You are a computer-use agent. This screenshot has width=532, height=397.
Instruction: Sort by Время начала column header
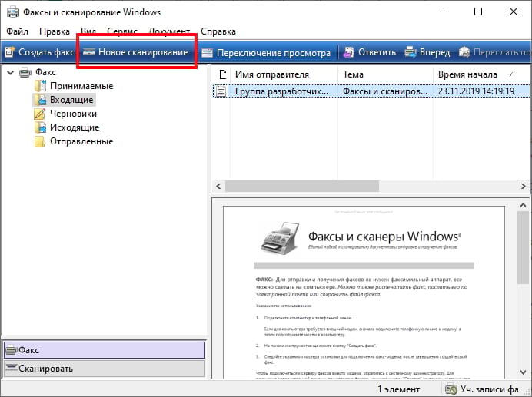click(x=467, y=74)
